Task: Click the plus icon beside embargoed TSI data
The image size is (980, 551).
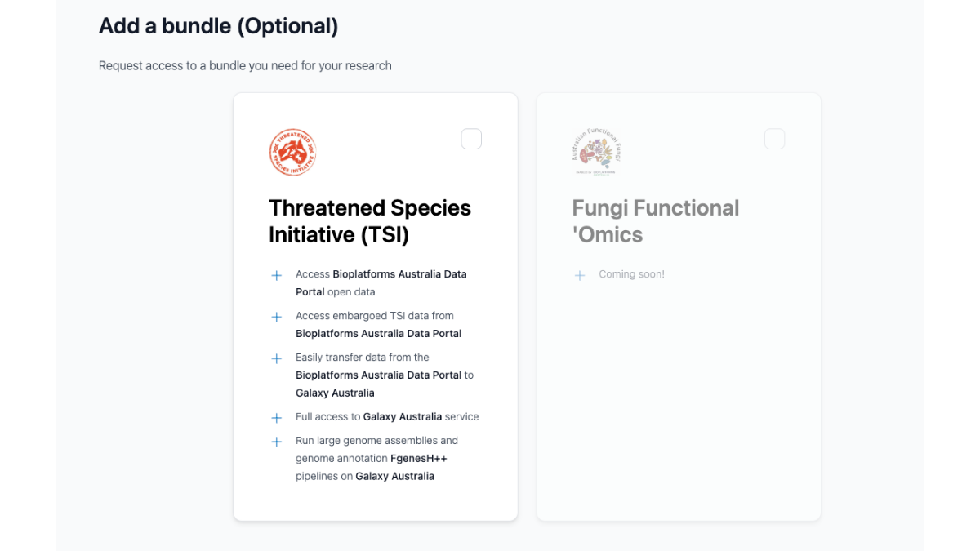Action: 277,317
